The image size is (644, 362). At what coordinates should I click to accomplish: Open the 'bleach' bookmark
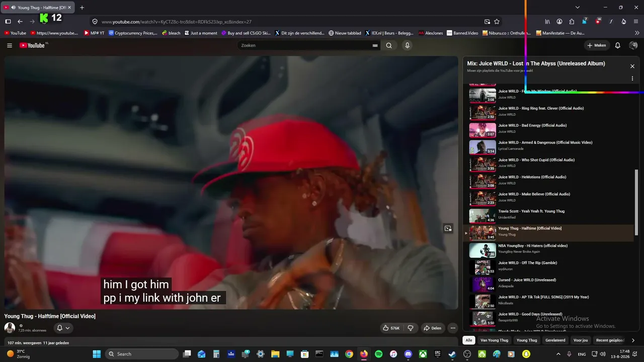pyautogui.click(x=171, y=33)
